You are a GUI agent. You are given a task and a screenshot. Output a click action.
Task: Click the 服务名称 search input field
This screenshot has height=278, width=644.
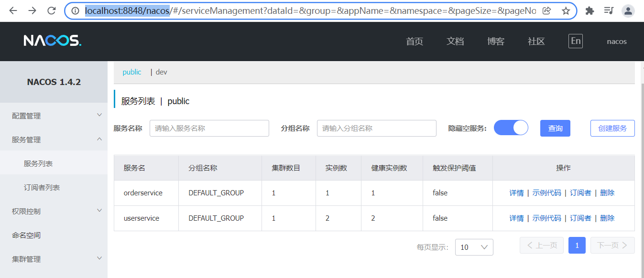click(209, 128)
